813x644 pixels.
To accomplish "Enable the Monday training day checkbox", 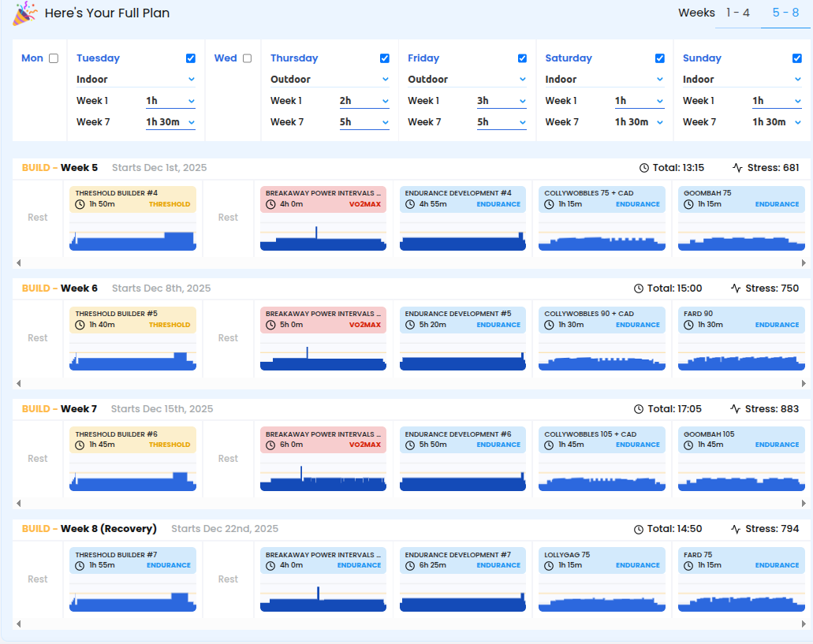I will click(54, 58).
